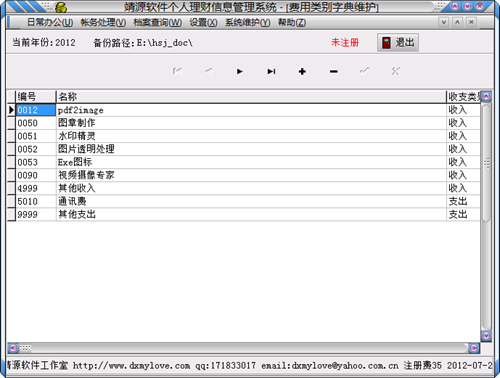Open the 系统维护(Y) menu
500x378 pixels.
(247, 23)
